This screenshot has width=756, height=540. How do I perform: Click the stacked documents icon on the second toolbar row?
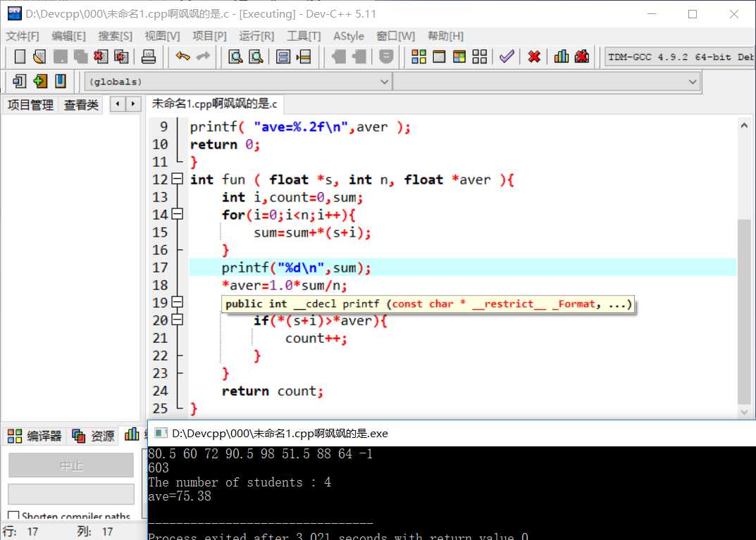[x=20, y=81]
